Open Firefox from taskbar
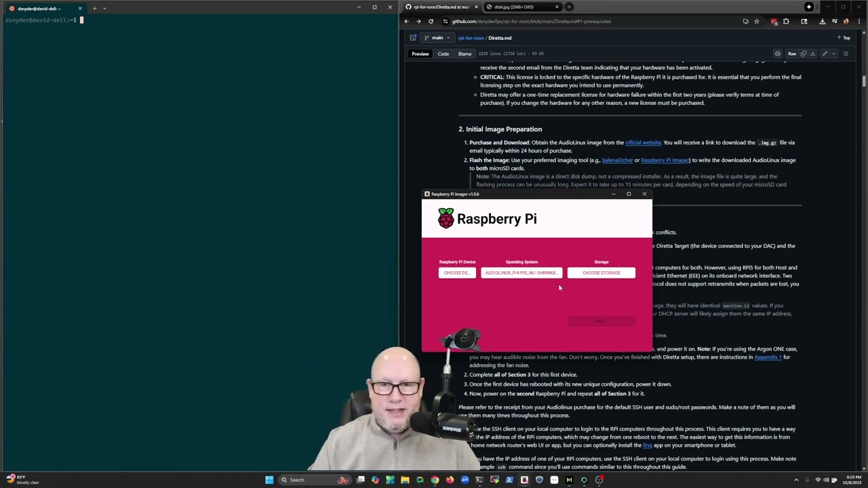 tap(450, 480)
